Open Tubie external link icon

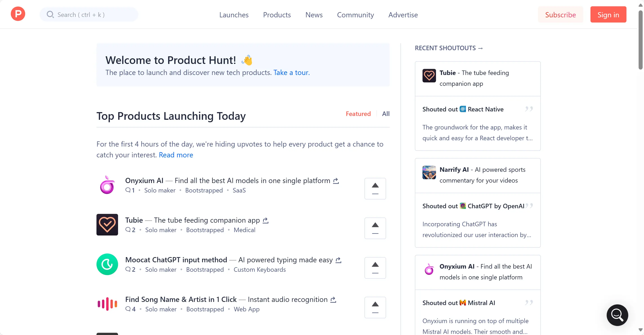[x=266, y=220]
